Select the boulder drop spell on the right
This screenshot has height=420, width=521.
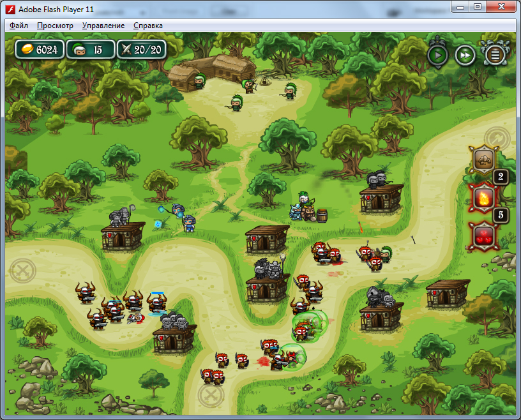(x=485, y=161)
